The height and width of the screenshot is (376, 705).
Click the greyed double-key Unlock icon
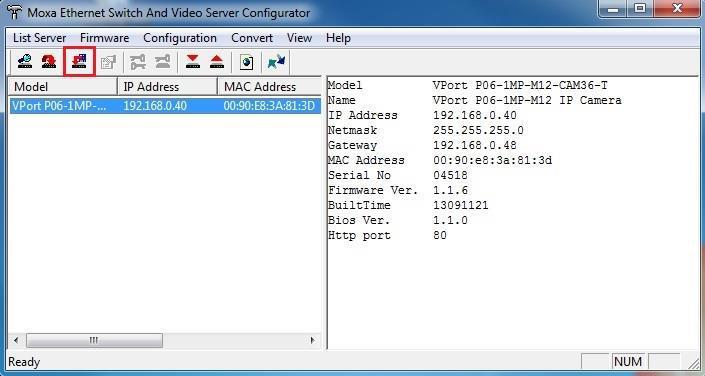point(138,62)
